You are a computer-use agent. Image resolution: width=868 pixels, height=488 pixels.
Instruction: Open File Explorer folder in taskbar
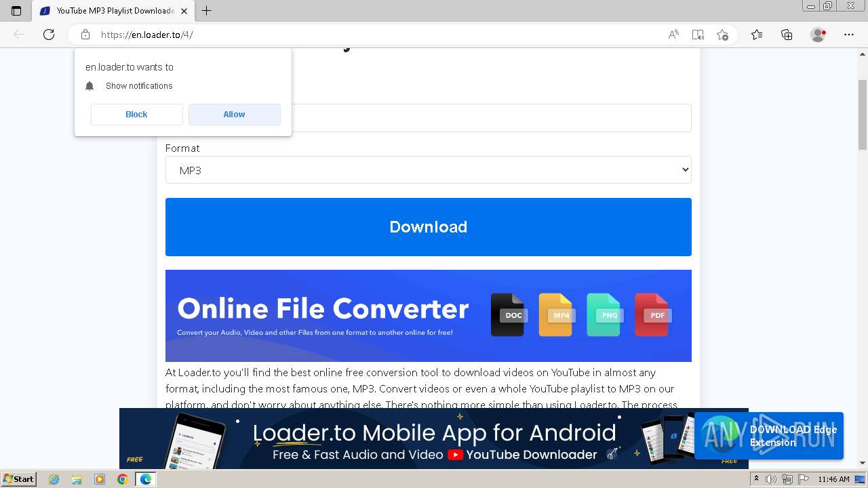77,479
